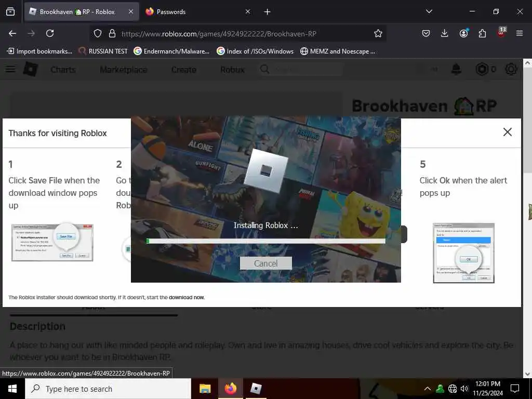This screenshot has width=532, height=399.
Task: Click the forward navigation arrow
Action: [31, 33]
